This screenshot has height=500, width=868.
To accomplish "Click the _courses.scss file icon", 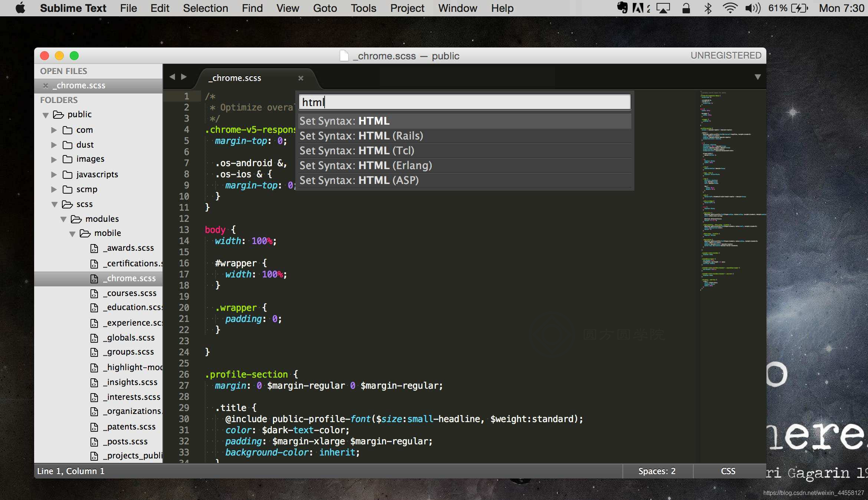I will pos(94,293).
